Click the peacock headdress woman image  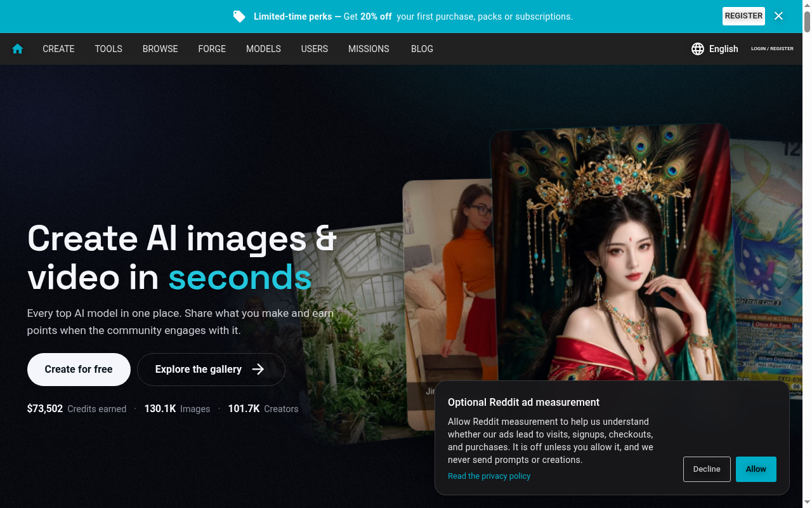(612, 254)
